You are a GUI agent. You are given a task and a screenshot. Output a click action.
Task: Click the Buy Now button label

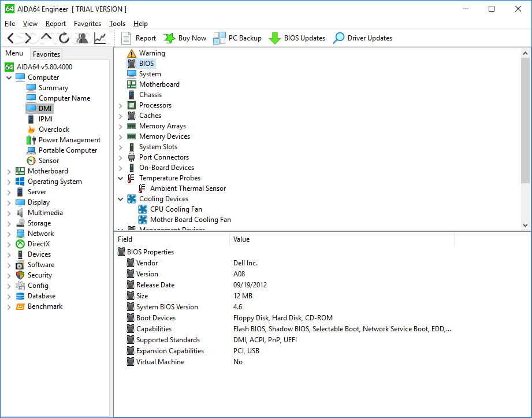pyautogui.click(x=192, y=38)
